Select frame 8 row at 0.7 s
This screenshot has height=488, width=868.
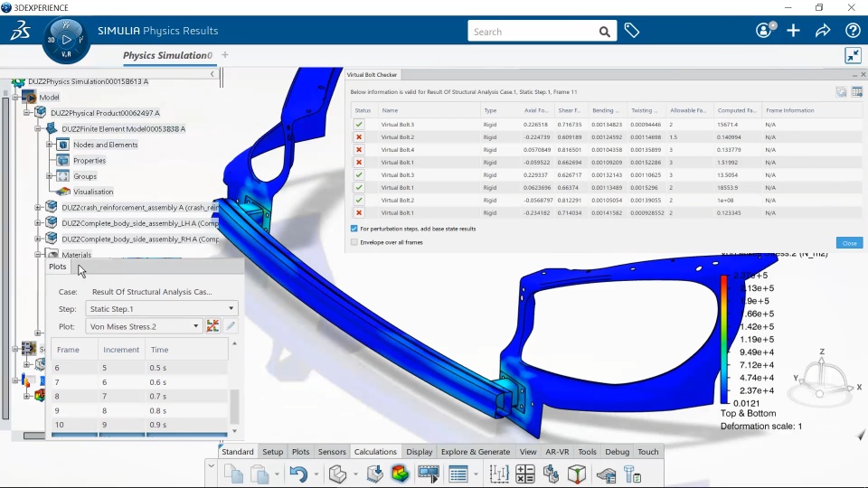(139, 396)
